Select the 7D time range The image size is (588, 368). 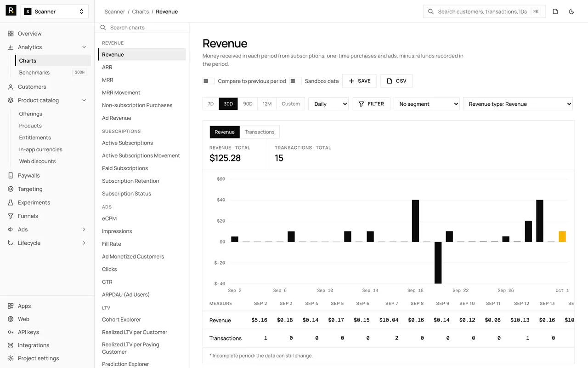(x=211, y=104)
